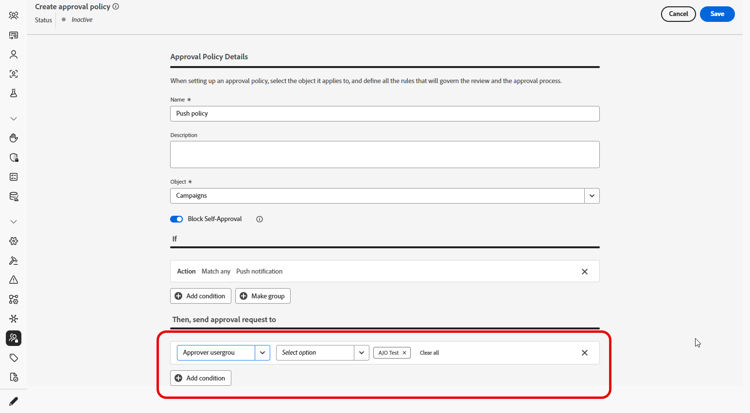Click the Name field containing Push policy
The height and width of the screenshot is (413, 750).
pos(384,114)
